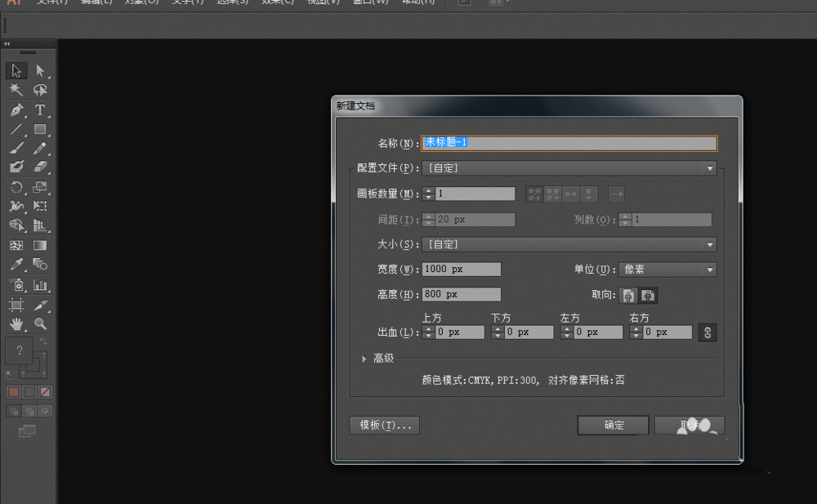Set orientation to portrait (竖向)
817x504 pixels.
(627, 295)
